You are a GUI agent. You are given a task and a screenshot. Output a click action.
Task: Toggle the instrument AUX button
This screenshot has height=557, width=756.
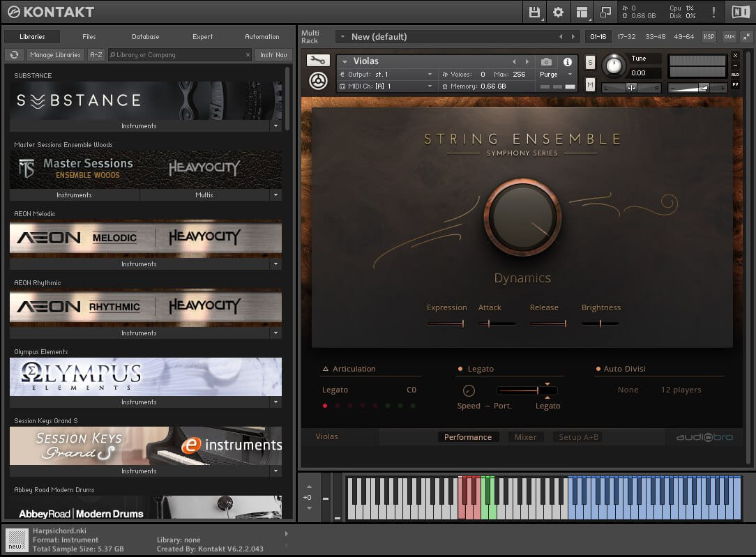(735, 75)
